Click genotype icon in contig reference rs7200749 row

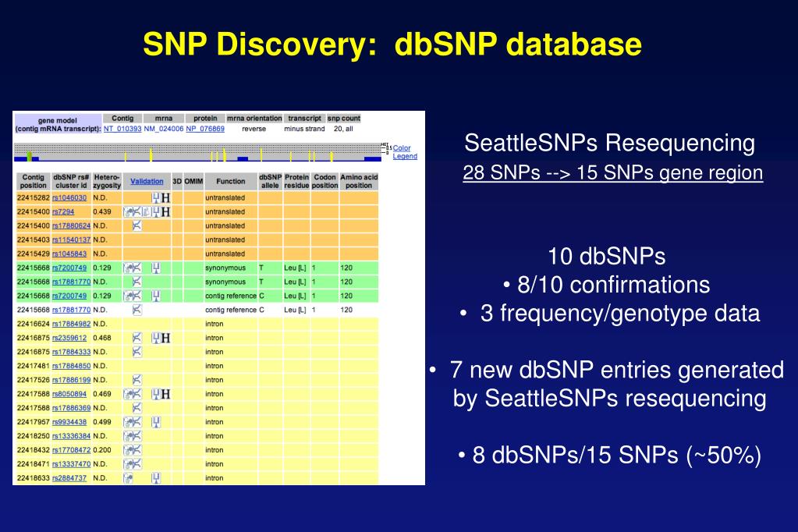(x=156, y=296)
